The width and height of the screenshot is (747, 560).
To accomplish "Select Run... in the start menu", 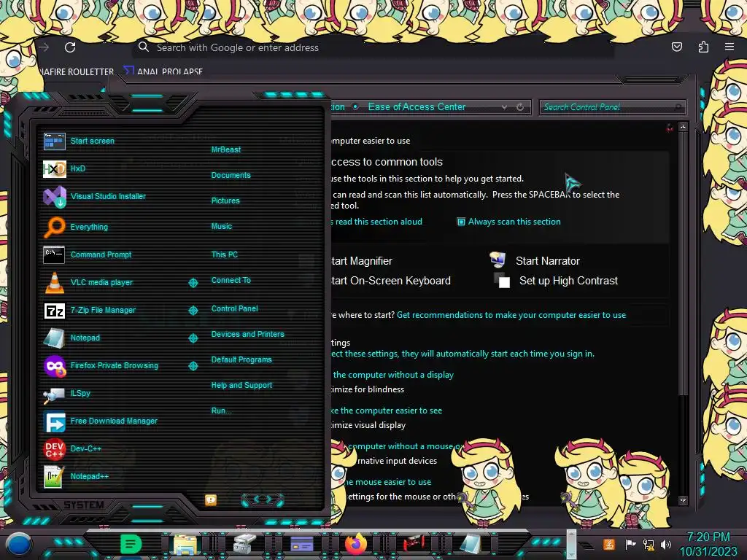I will (x=221, y=411).
